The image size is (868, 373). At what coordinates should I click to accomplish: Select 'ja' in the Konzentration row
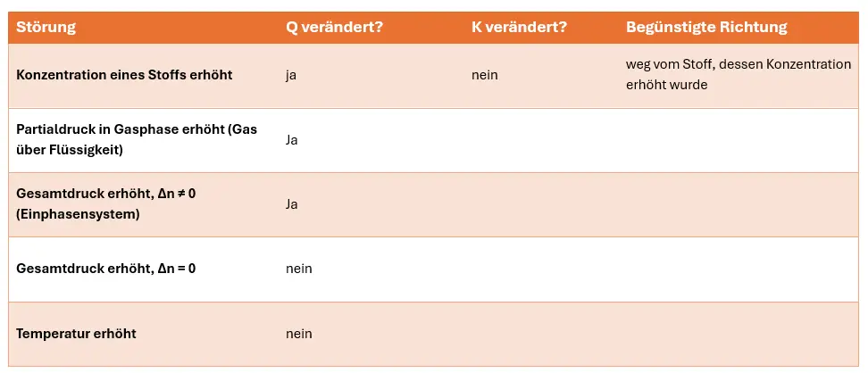[291, 75]
